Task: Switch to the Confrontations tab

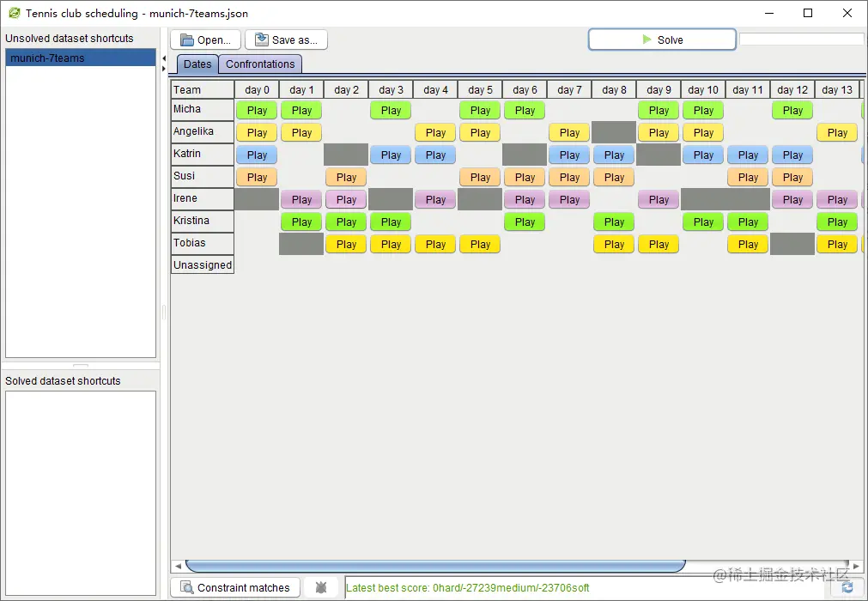Action: [x=260, y=64]
